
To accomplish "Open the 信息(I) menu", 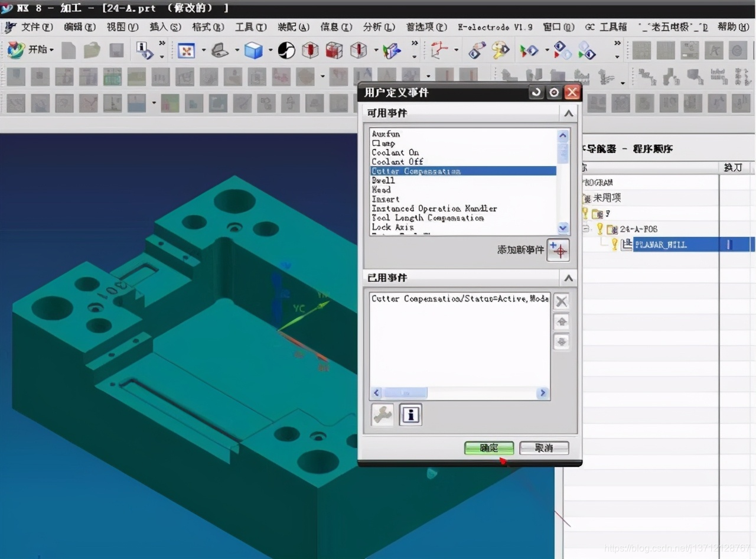I will (336, 27).
